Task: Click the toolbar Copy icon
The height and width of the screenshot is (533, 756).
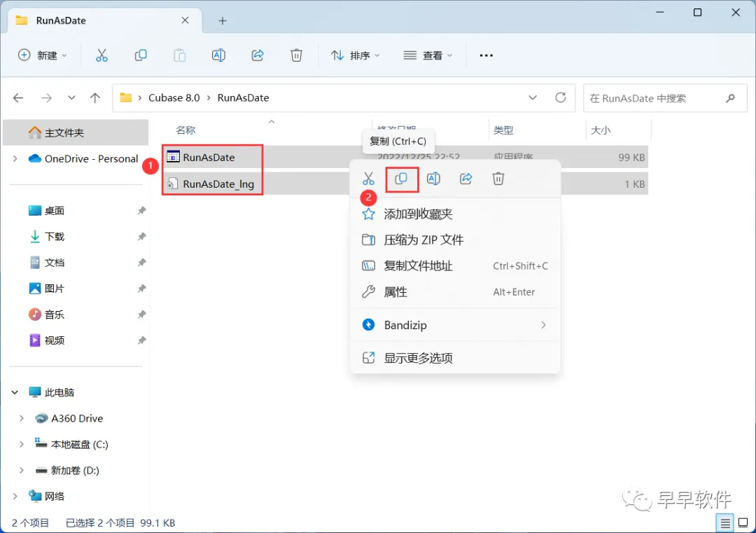Action: [x=140, y=55]
